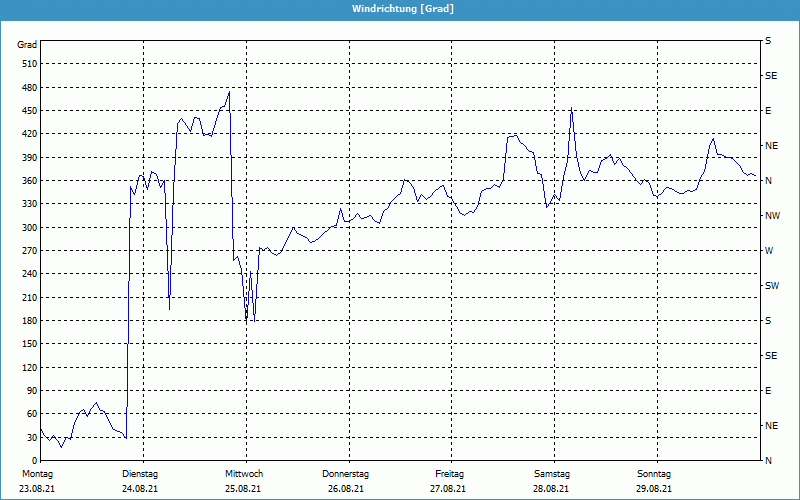Click the SW compass label on right axis

coord(771,286)
